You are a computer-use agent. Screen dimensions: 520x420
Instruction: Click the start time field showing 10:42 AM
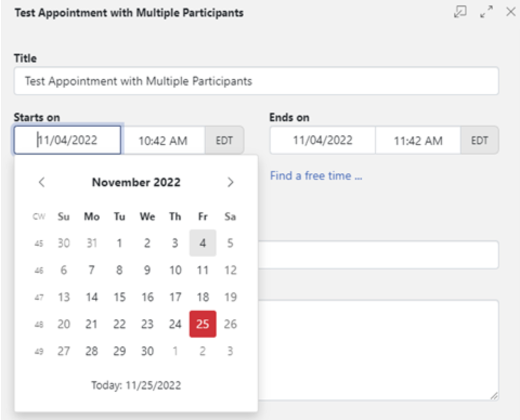[165, 141]
